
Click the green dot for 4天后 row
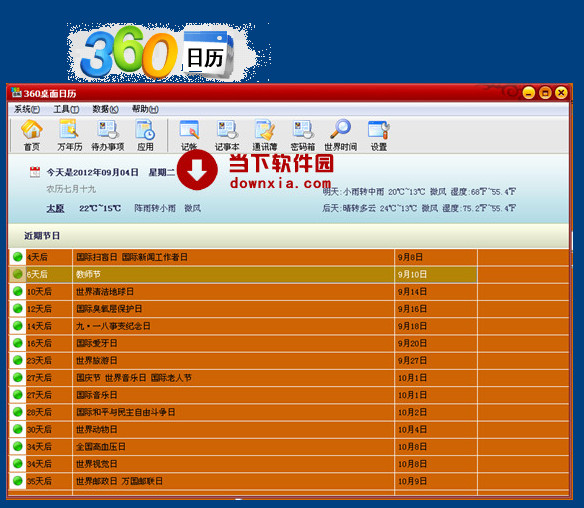click(x=18, y=257)
